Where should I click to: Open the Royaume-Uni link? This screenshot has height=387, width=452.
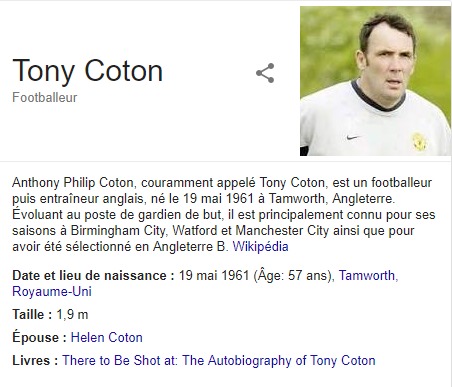52,292
